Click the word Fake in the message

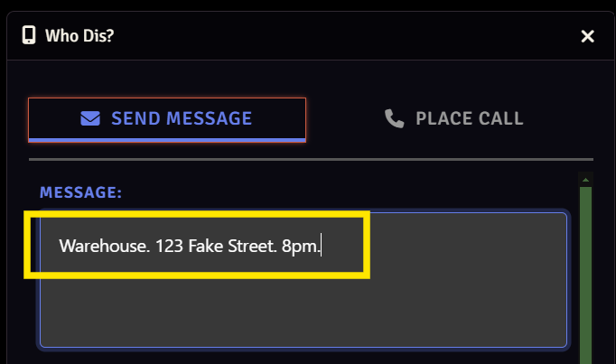tap(206, 245)
